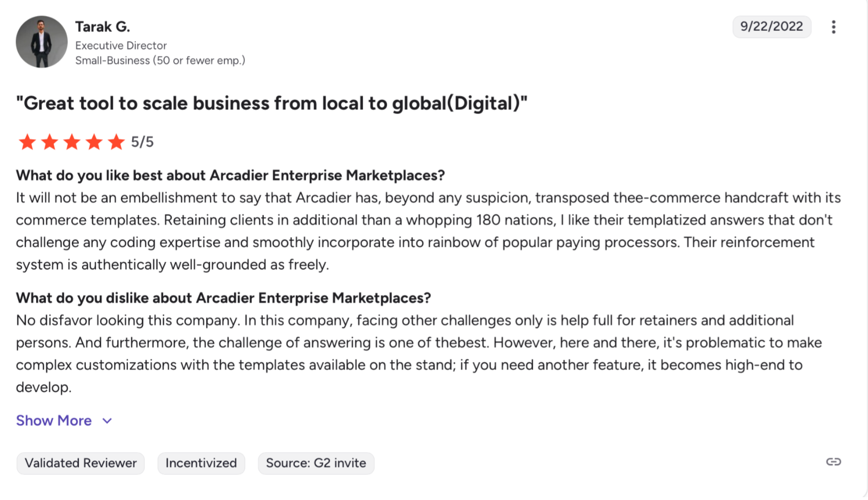Open the "Great tool to scale business" review title
The width and height of the screenshot is (868, 500).
click(271, 103)
